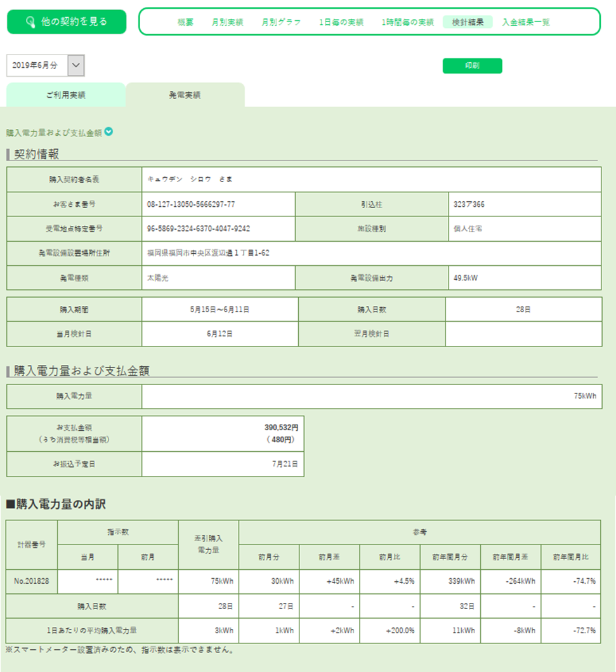
Task: Select the 49.5kW output value
Action: pos(466,278)
